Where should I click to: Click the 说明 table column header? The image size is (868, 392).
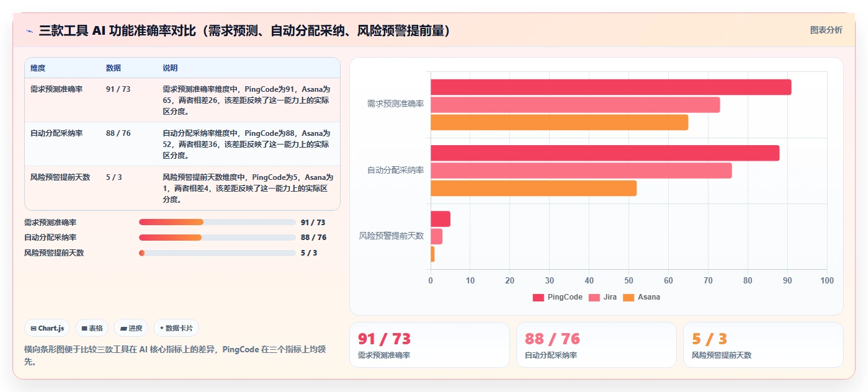[170, 68]
